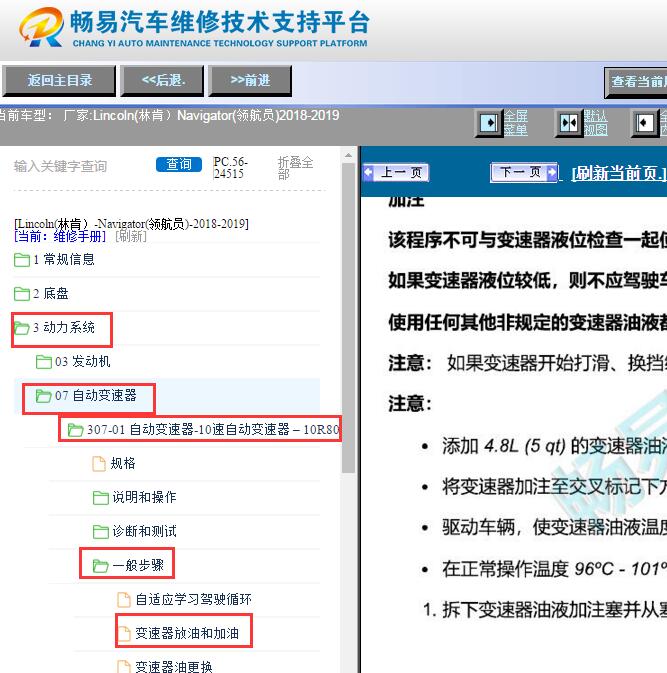Collapse the 307-01 folder icon
The height and width of the screenshot is (673, 667).
pyautogui.click(x=76, y=430)
